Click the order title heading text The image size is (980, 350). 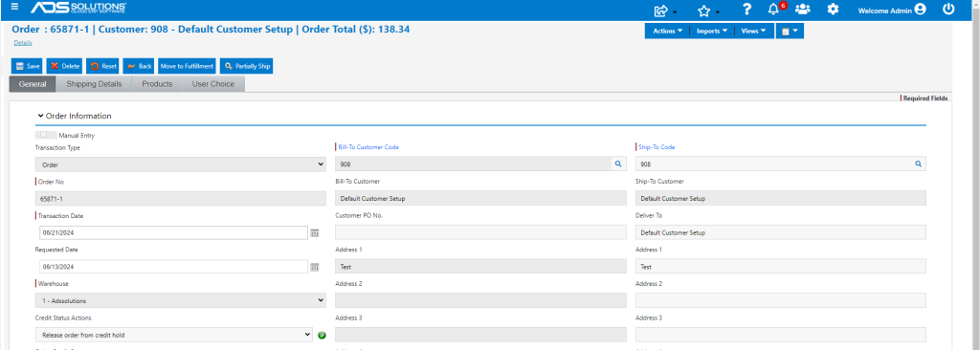click(x=211, y=29)
